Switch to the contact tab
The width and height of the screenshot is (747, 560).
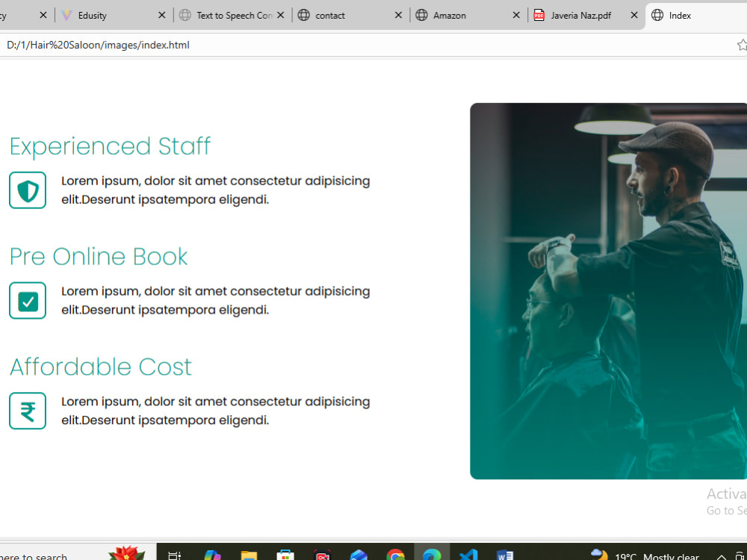tap(350, 15)
